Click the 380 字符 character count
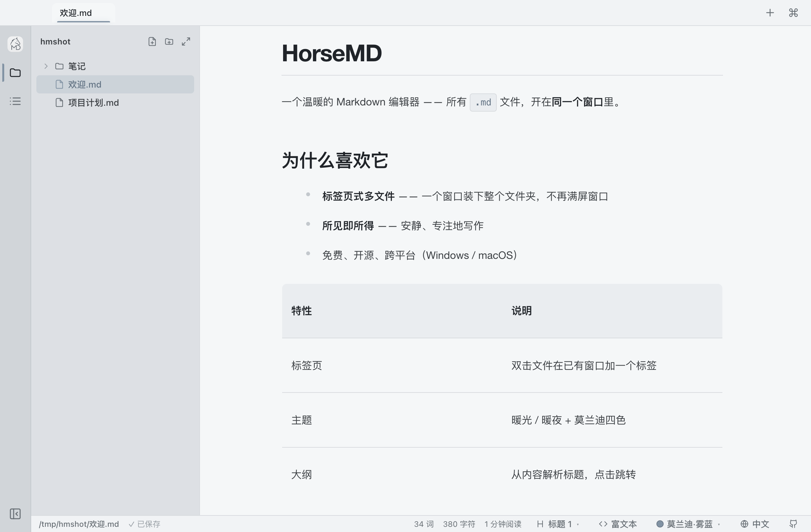This screenshot has height=532, width=811. pyautogui.click(x=459, y=524)
